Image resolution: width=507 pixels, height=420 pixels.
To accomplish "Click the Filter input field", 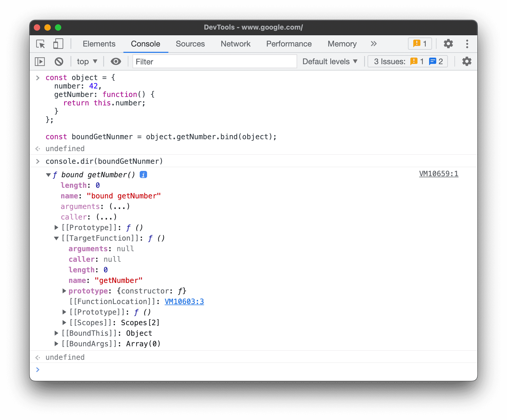I will (215, 61).
